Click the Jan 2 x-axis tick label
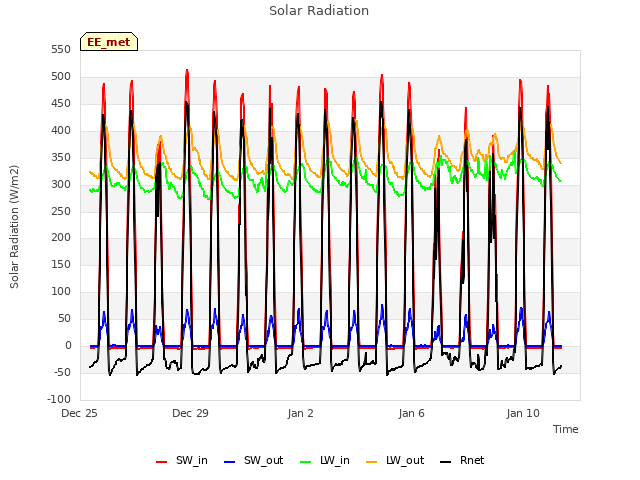Viewport: 640px width, 480px height. [301, 413]
